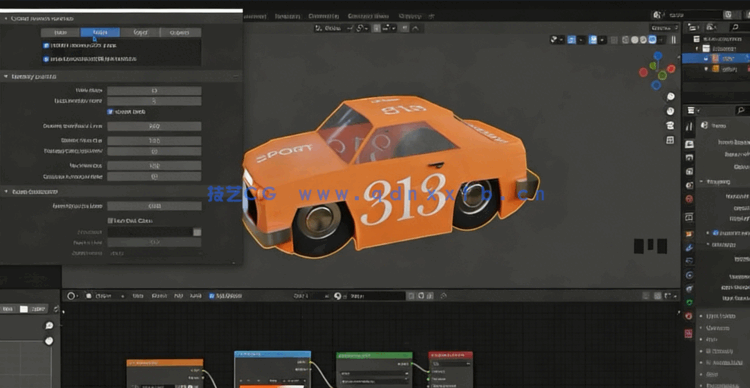Click the white color swatch in bottom-left panel
This screenshot has width=750, height=388.
point(24,309)
